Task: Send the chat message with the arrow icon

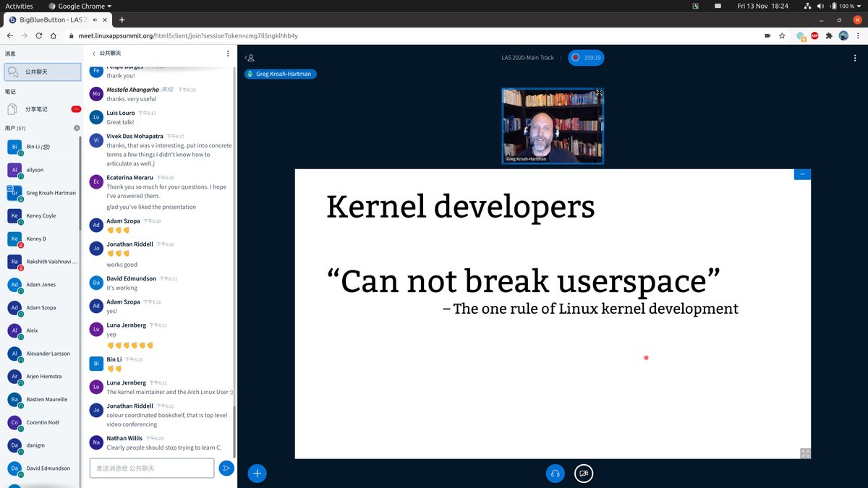Action: coord(226,468)
